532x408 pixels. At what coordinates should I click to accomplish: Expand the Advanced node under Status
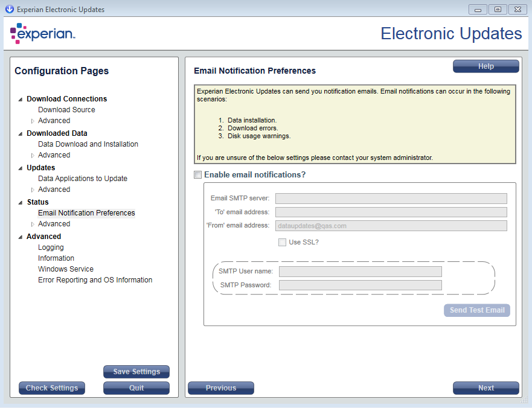33,225
